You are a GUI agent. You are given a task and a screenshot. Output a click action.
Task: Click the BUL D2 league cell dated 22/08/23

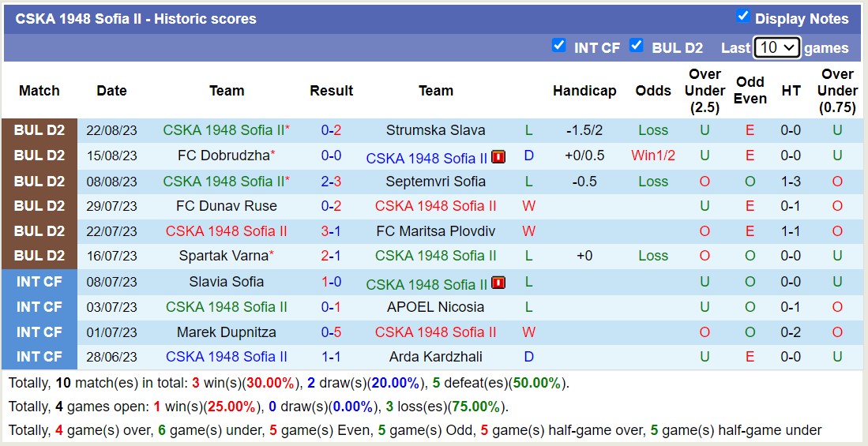(x=39, y=130)
